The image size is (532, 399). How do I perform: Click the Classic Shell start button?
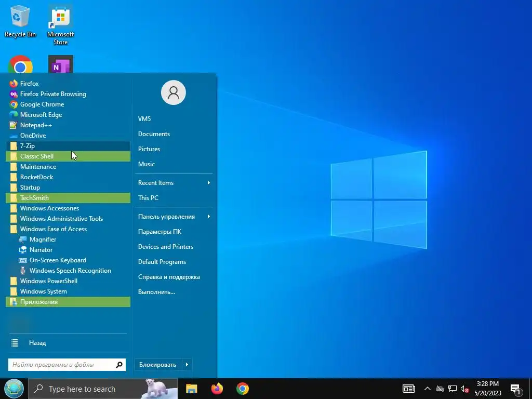tap(14, 389)
